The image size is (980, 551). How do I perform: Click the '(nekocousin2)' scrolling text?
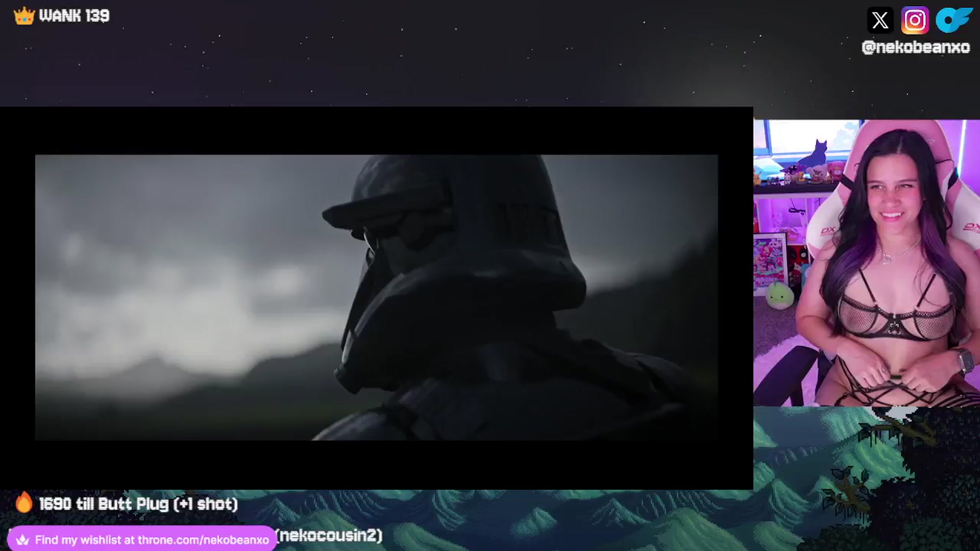[329, 535]
